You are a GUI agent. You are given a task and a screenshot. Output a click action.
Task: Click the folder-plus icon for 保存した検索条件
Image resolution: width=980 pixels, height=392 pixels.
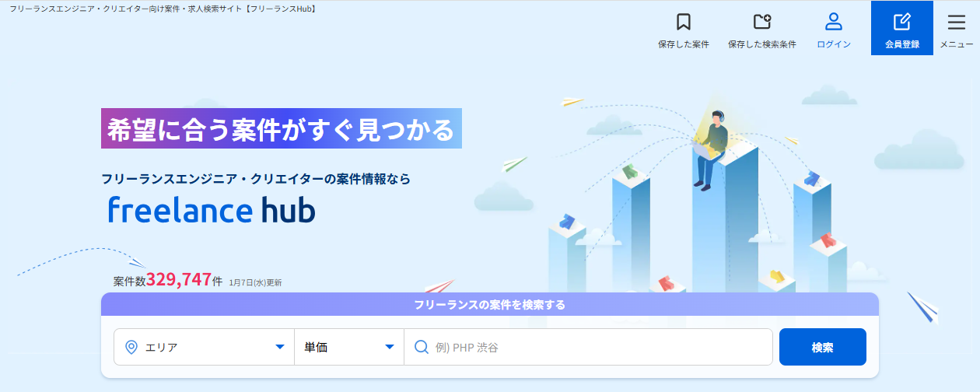[761, 22]
